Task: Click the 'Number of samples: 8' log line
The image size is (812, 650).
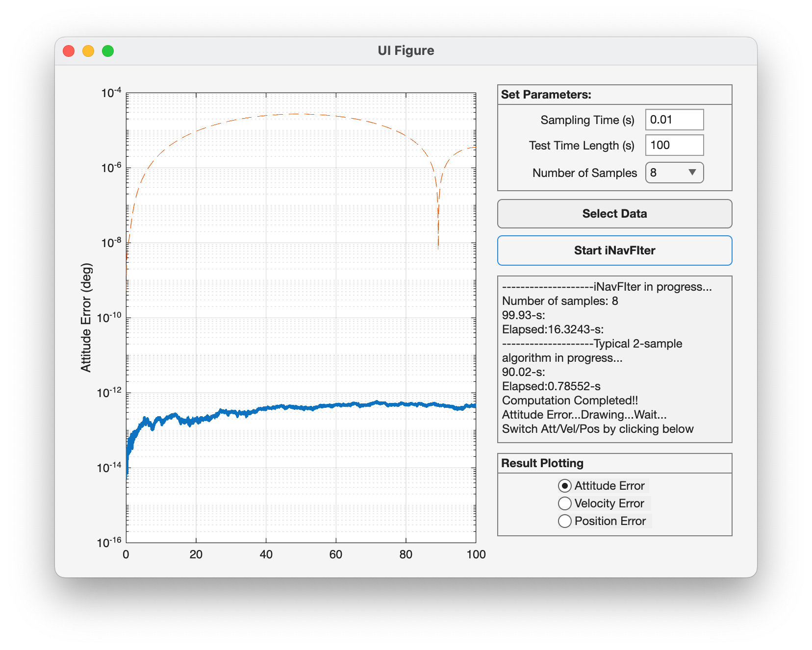Action: [x=560, y=301]
